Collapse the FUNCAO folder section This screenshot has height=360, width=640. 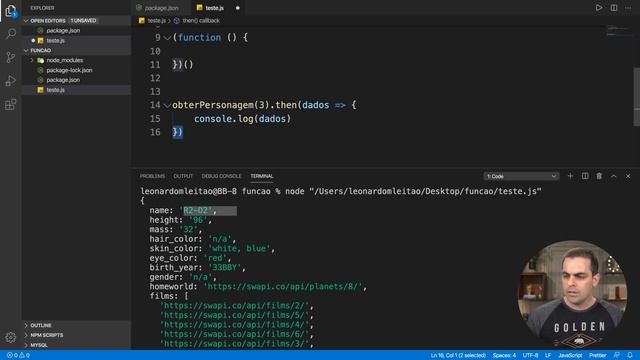[26, 51]
